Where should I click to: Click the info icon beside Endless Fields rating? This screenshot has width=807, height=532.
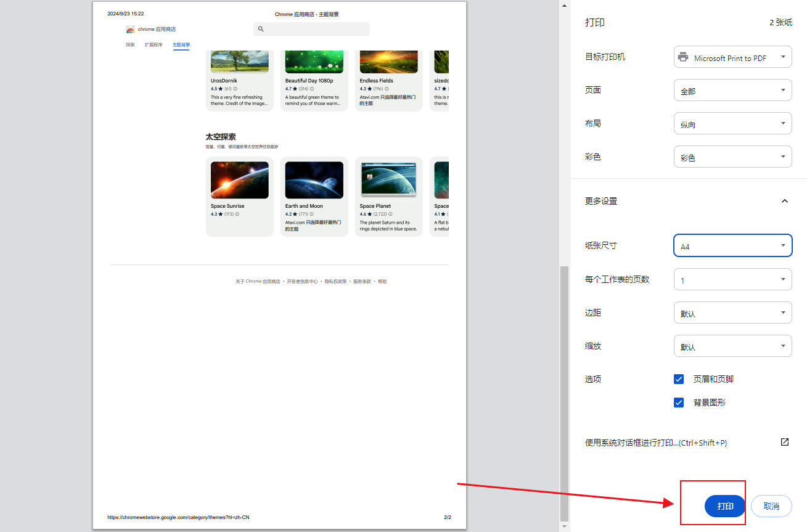(387, 89)
